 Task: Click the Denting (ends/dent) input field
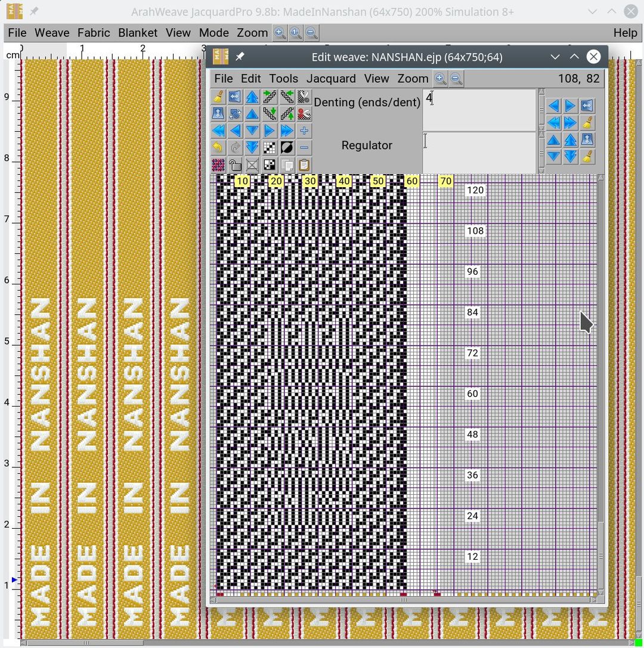[479, 110]
